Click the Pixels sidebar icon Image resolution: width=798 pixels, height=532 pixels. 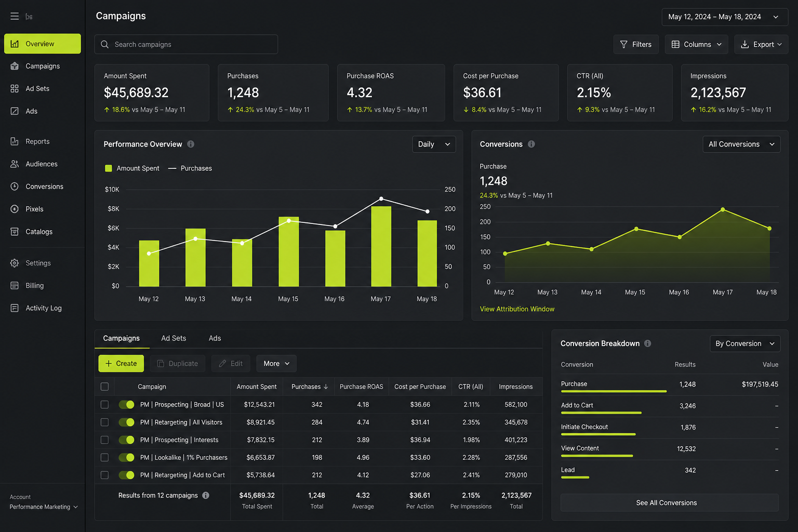tap(15, 209)
